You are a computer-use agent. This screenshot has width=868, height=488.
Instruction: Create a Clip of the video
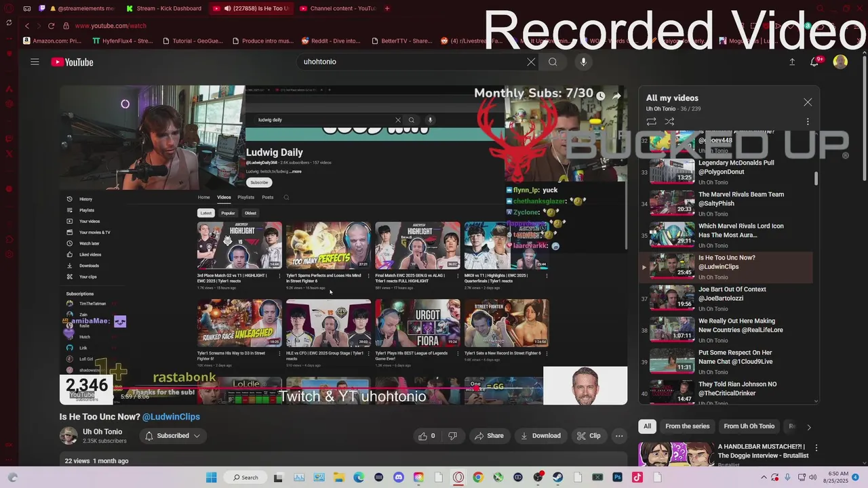(589, 436)
